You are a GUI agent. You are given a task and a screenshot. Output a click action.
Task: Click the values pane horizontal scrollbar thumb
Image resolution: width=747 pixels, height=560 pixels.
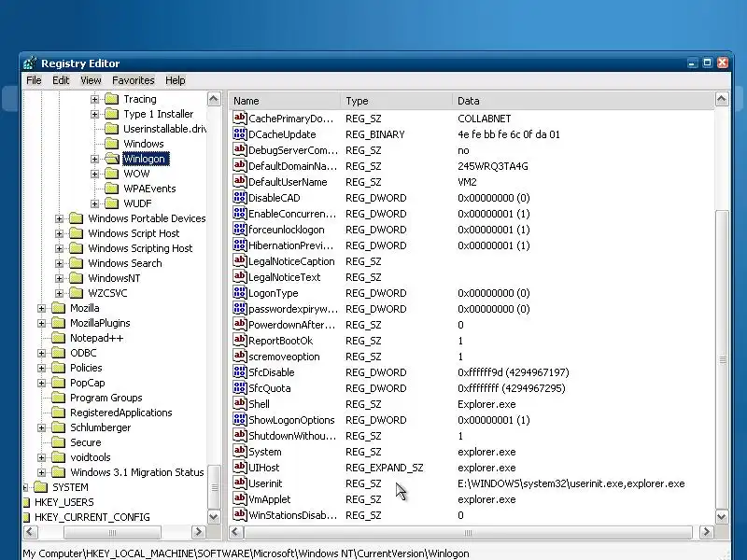(x=468, y=532)
